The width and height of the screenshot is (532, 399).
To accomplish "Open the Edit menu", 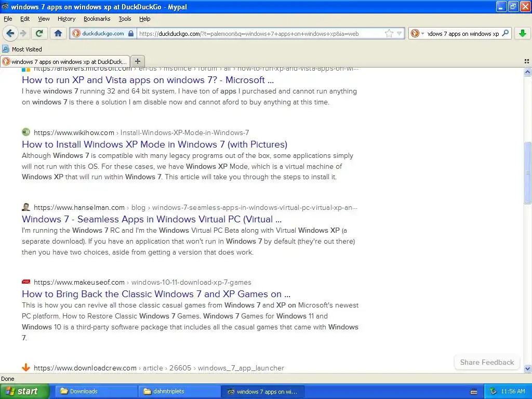I will (x=25, y=19).
